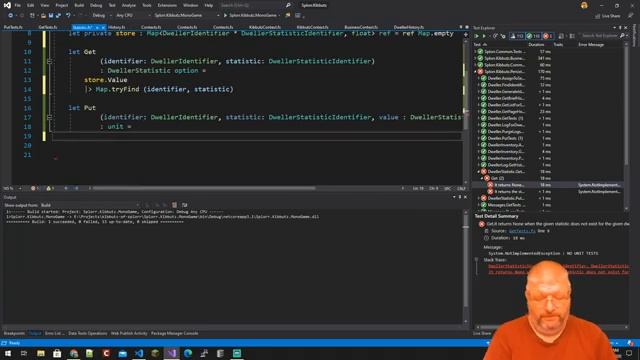Open the Extensions menu
640x360 pixels.
[x=167, y=5]
